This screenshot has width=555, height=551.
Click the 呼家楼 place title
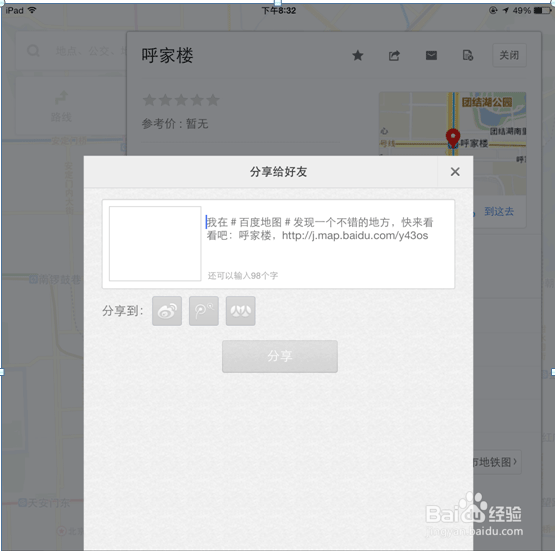tap(167, 56)
